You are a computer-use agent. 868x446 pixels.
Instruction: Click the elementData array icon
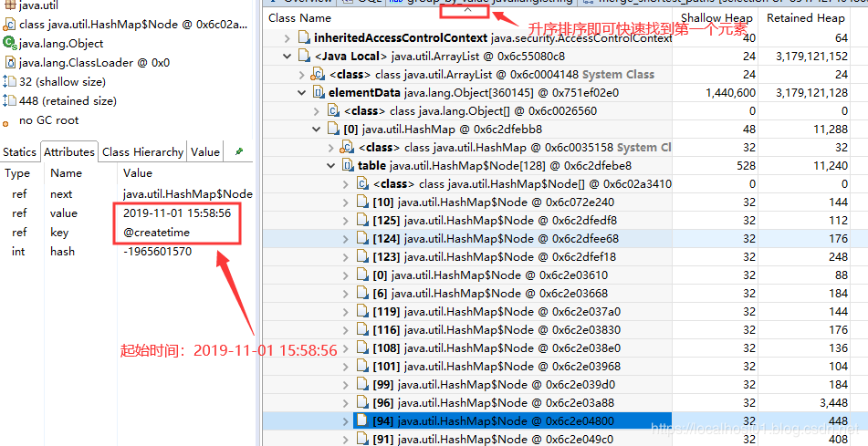click(x=319, y=92)
